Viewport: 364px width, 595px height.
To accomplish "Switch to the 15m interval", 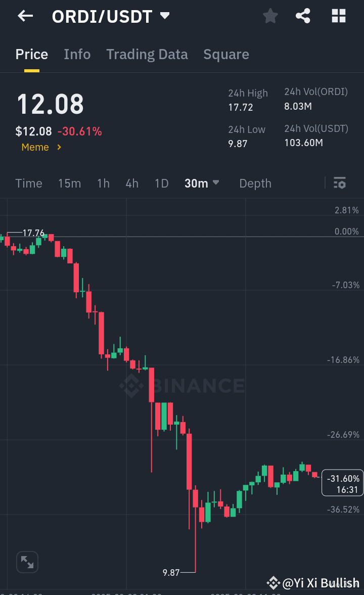I will (x=69, y=183).
